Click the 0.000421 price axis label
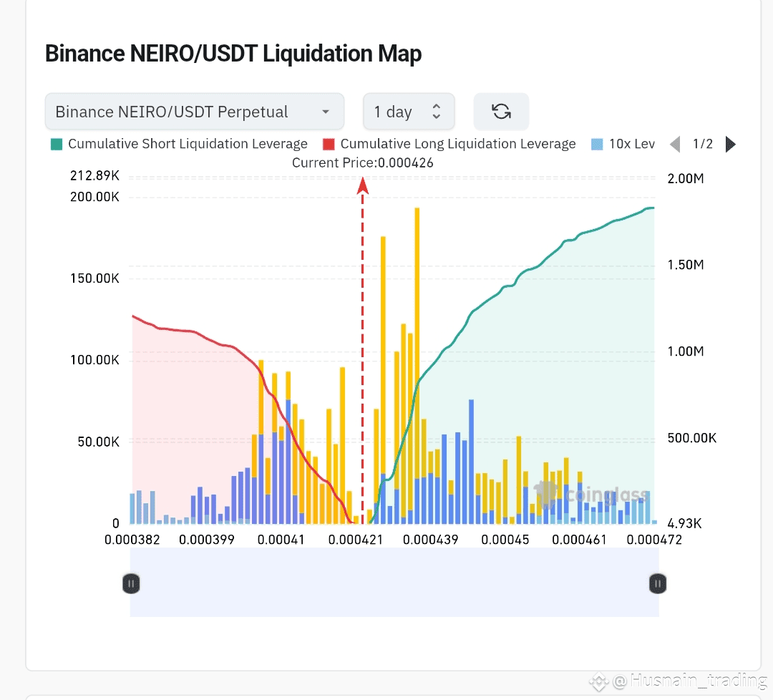This screenshot has height=700, width=773. 356,540
